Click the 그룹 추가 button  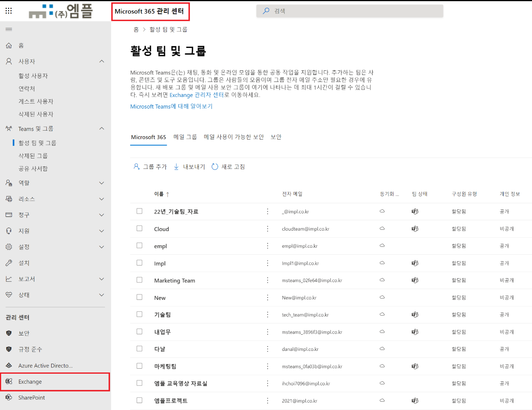click(x=150, y=167)
